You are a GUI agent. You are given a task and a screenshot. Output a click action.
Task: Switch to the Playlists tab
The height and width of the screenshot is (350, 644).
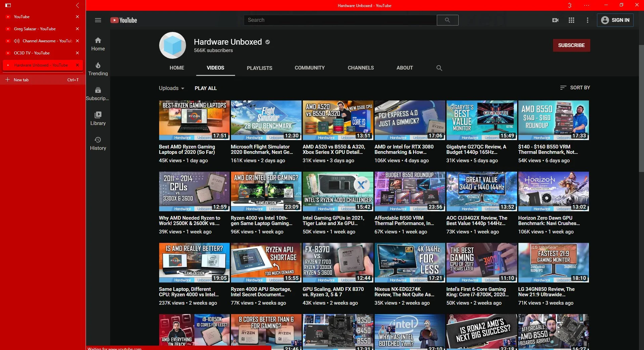pyautogui.click(x=259, y=68)
